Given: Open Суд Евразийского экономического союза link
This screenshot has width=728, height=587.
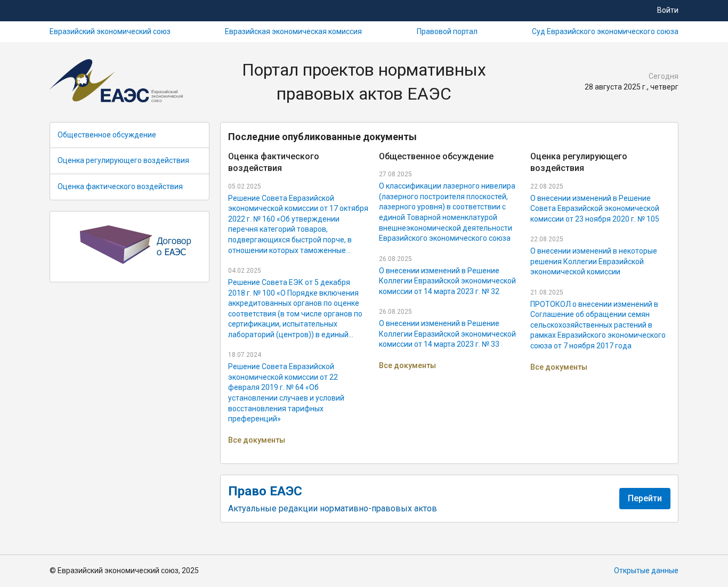Looking at the screenshot, I should point(605,31).
